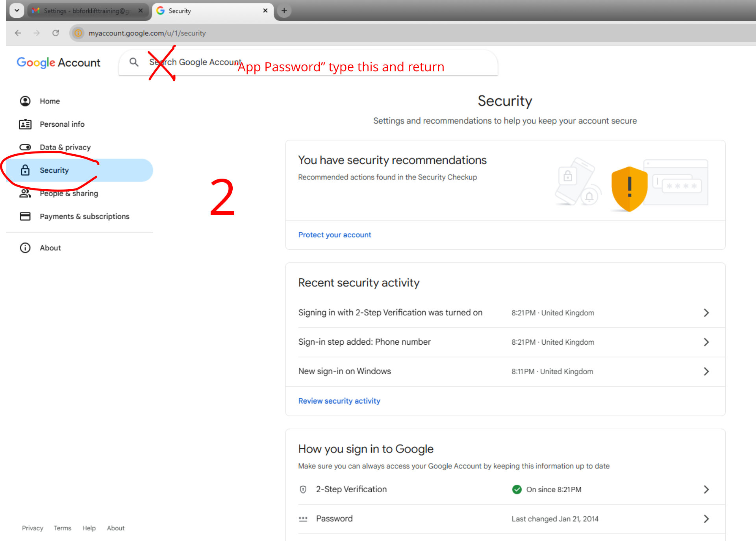The image size is (756, 541).
Task: Click the Security lock icon
Action: [x=25, y=170]
